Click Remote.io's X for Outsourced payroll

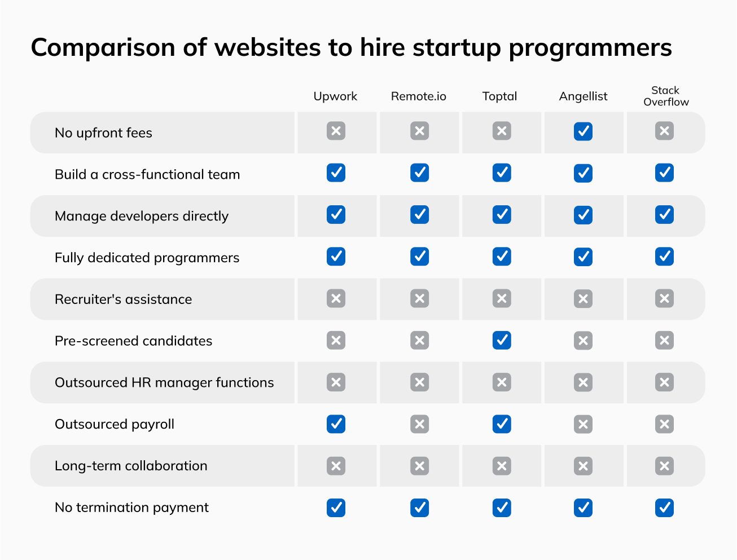(419, 424)
